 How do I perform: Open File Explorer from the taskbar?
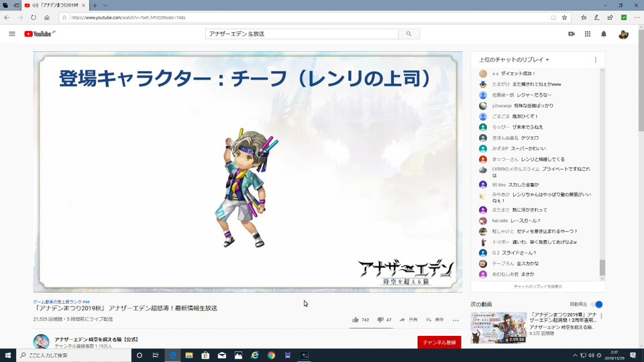click(x=189, y=355)
